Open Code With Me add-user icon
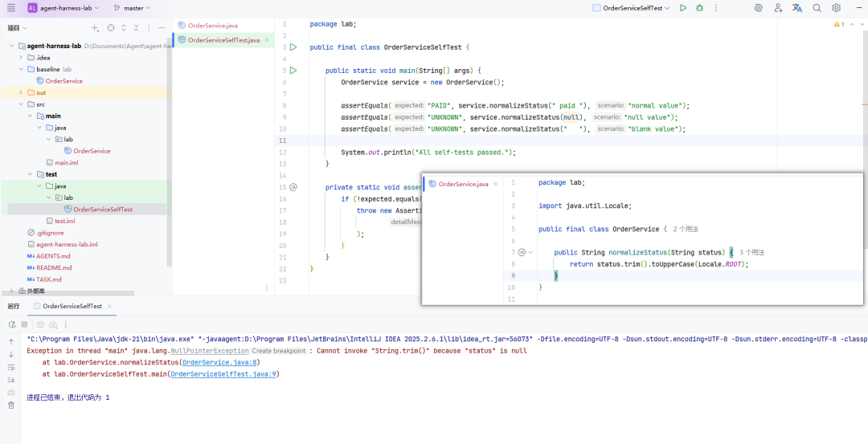The width and height of the screenshot is (868, 444). (778, 8)
